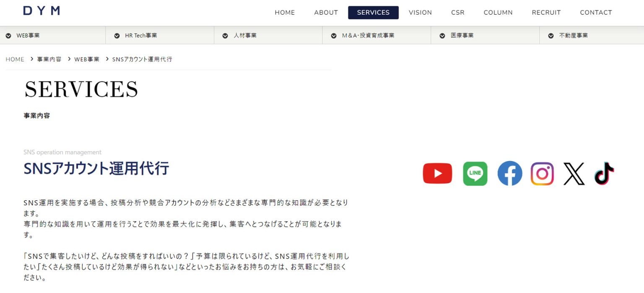Image resolution: width=644 pixels, height=293 pixels.
Task: Click the chevron icon beside HR Tech事業
Action: pyautogui.click(x=117, y=35)
